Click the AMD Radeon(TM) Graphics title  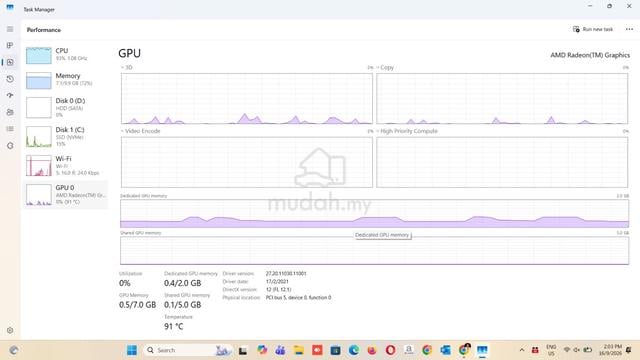590,55
